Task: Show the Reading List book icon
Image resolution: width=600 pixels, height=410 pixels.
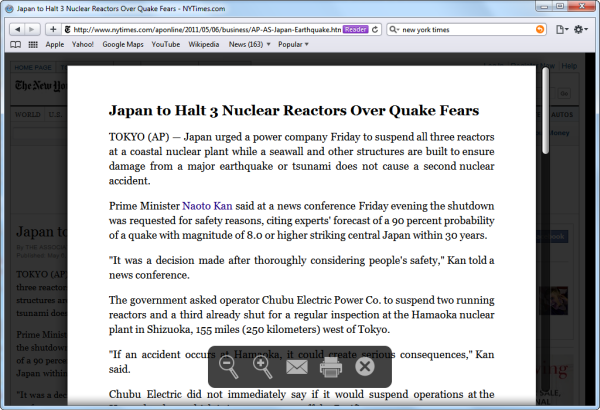Action: point(15,44)
